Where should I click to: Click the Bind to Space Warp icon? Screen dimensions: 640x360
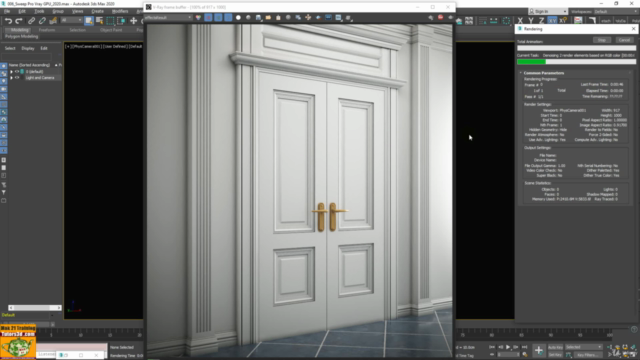click(53, 20)
